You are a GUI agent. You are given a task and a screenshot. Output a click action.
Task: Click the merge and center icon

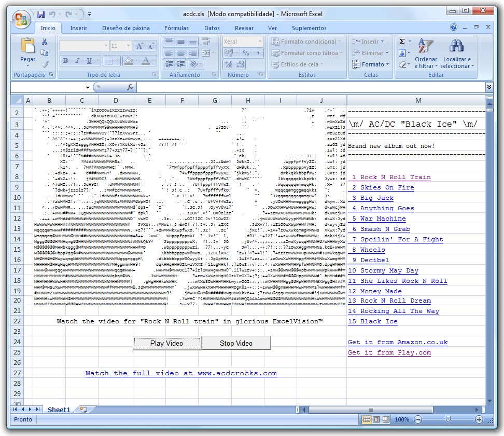(206, 53)
